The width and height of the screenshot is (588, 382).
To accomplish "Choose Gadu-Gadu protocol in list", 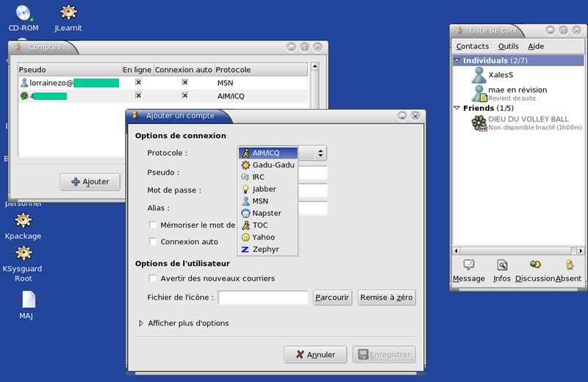I will (x=268, y=165).
